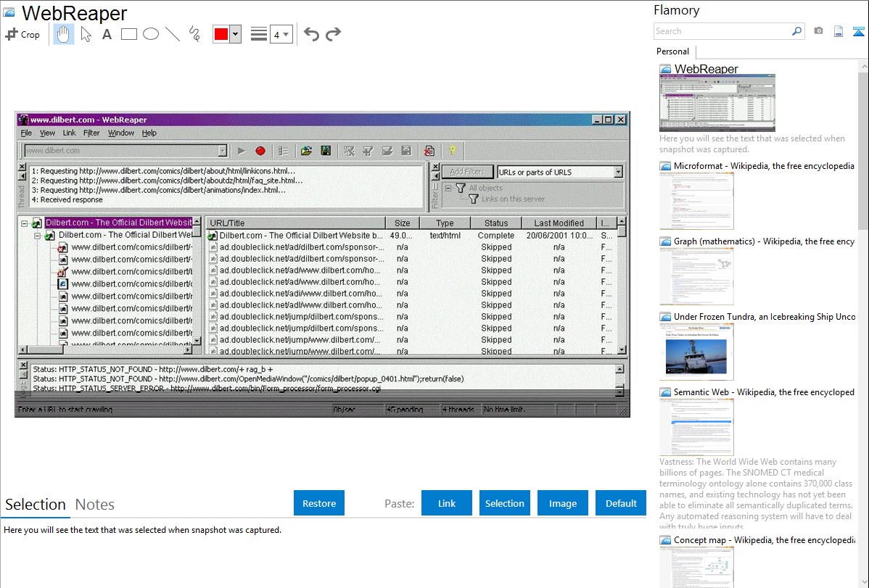Click the URL/Title column header
The width and height of the screenshot is (869, 588).
tap(296, 223)
